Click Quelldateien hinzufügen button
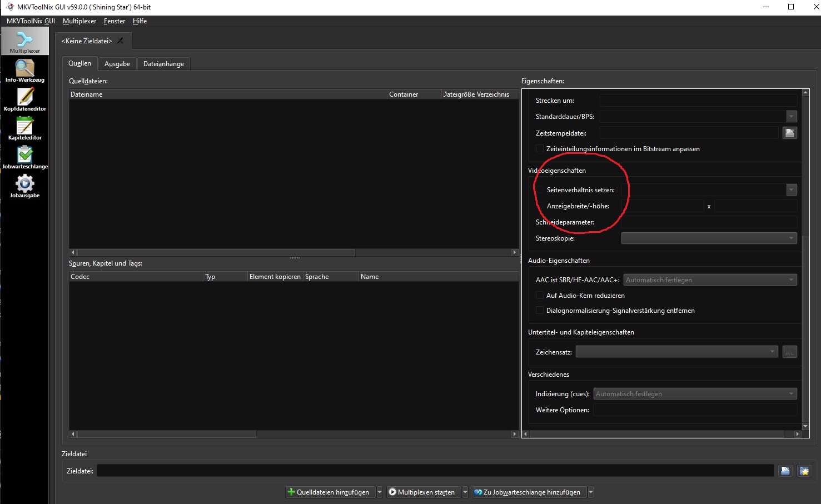Image resolution: width=821 pixels, height=504 pixels. pyautogui.click(x=331, y=492)
